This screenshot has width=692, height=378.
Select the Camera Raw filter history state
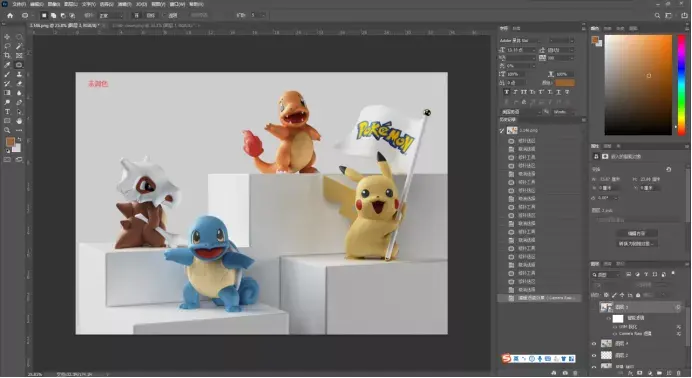point(540,298)
